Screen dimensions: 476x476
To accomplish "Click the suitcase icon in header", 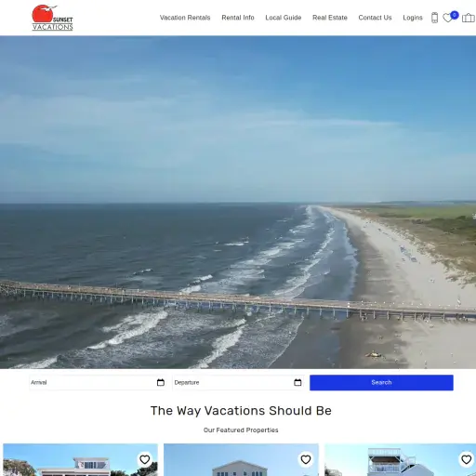I will click(469, 18).
